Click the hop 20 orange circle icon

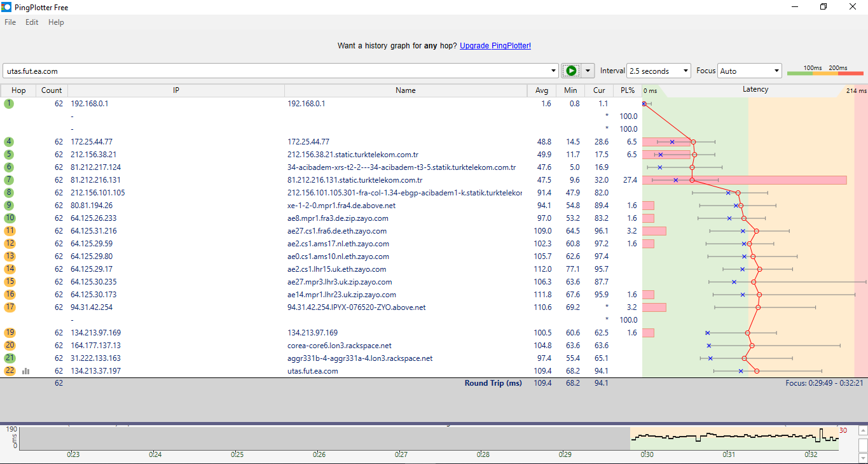tap(10, 345)
